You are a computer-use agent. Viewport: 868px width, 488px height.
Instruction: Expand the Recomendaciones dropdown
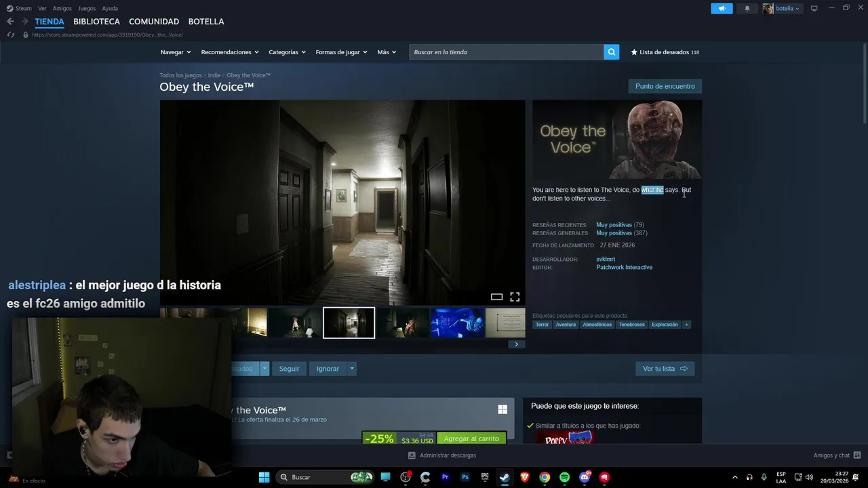pos(230,52)
